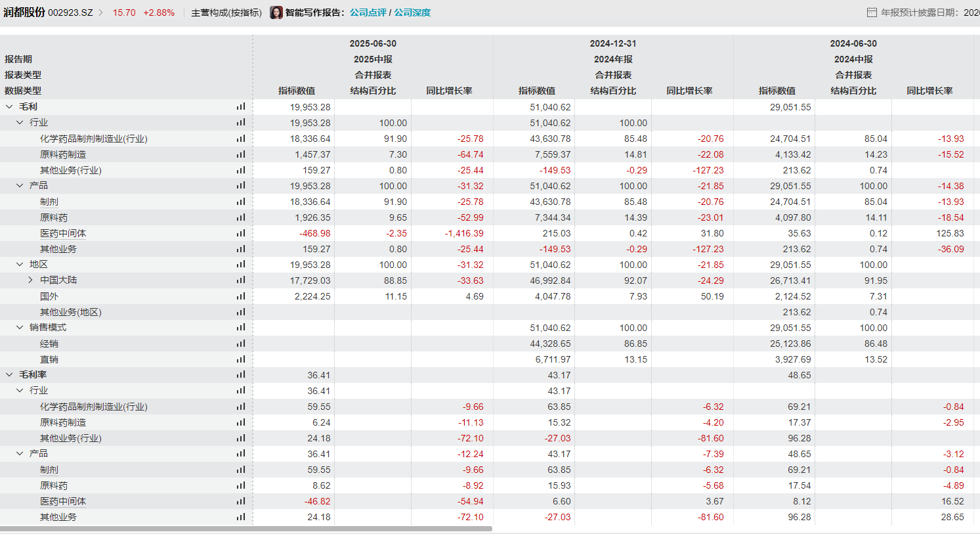Click the arrow next to stock code 002923.SZ
Image resolution: width=980 pixels, height=534 pixels.
[101, 12]
